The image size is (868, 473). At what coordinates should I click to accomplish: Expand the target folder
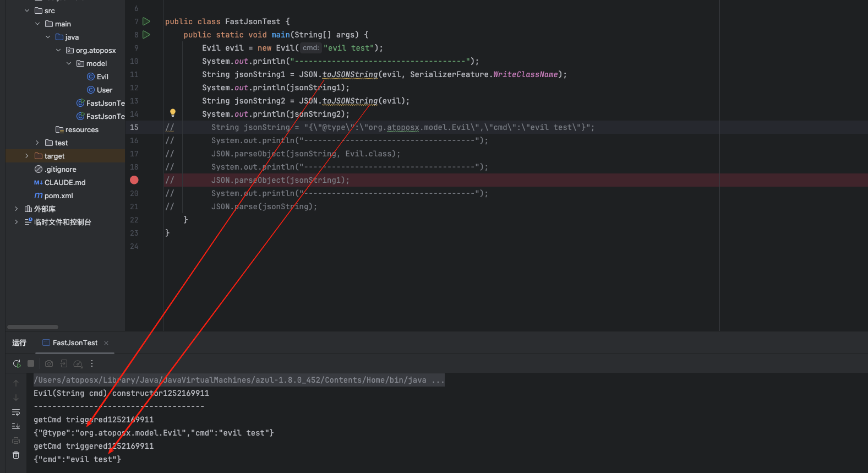click(26, 156)
